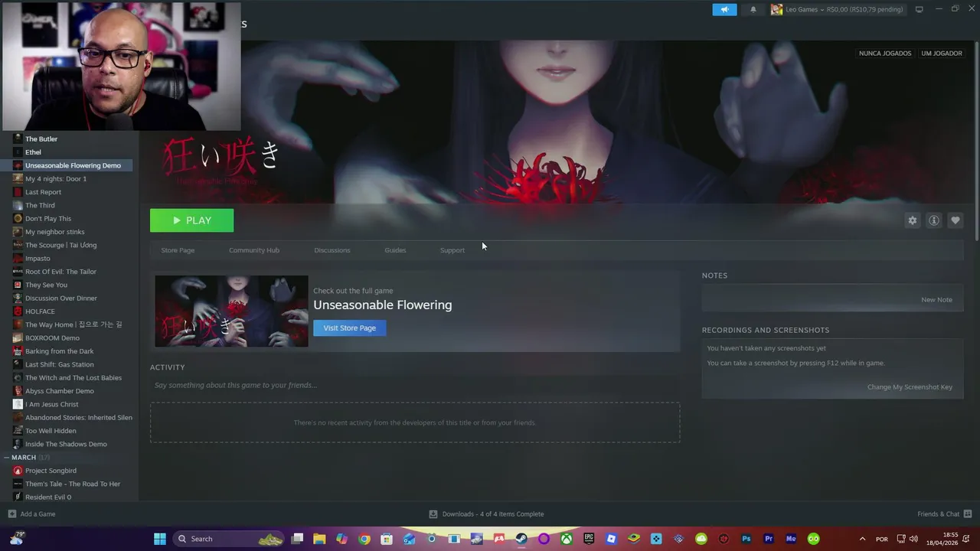Open the Store Page tab
This screenshot has width=980, height=551.
(x=178, y=250)
